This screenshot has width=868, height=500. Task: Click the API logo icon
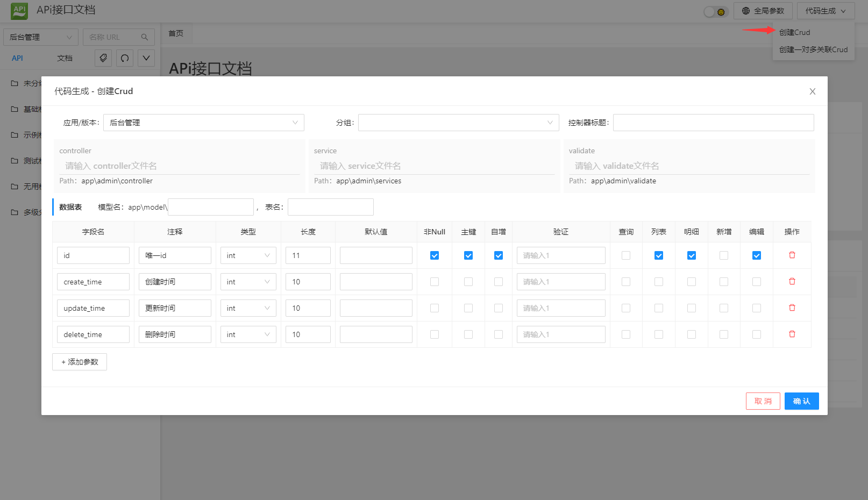coord(19,10)
